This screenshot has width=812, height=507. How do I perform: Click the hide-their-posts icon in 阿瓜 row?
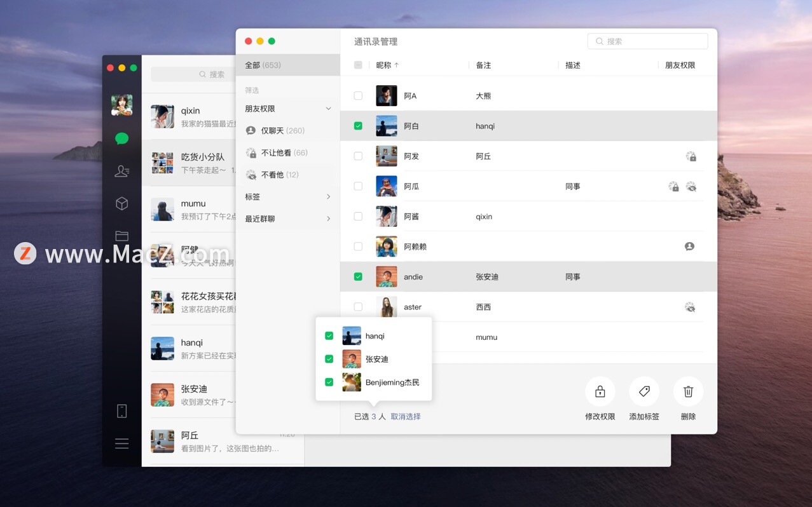click(x=691, y=186)
